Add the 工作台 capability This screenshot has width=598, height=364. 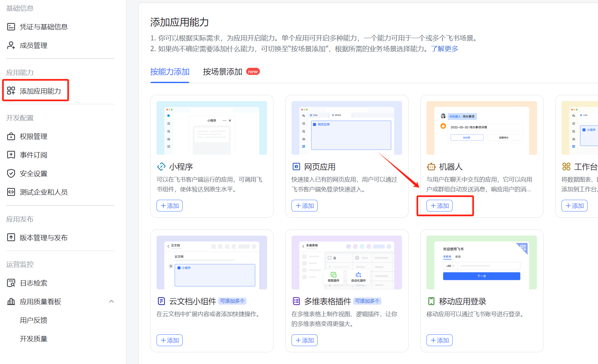[575, 206]
